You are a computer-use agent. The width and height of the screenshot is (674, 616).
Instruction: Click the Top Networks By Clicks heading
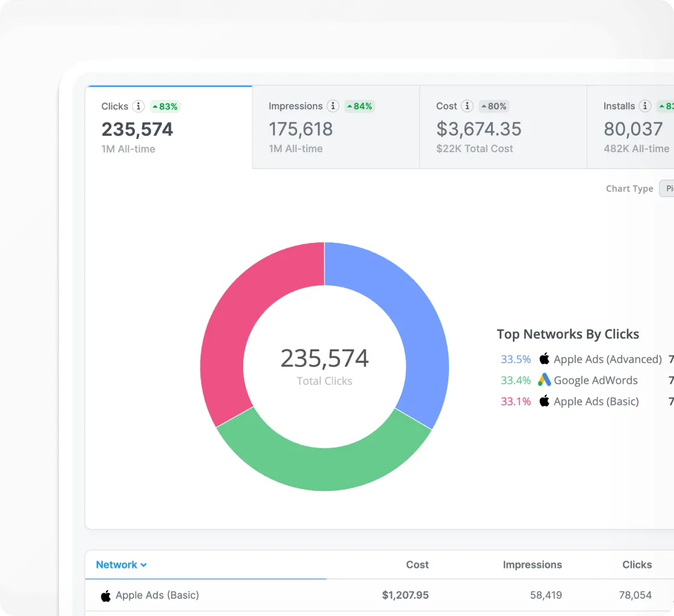568,334
